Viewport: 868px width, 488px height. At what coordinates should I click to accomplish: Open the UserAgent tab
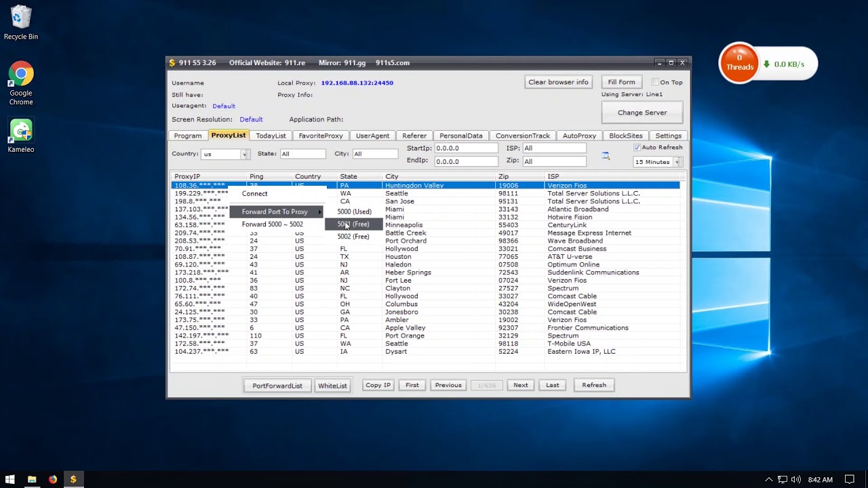click(x=372, y=136)
